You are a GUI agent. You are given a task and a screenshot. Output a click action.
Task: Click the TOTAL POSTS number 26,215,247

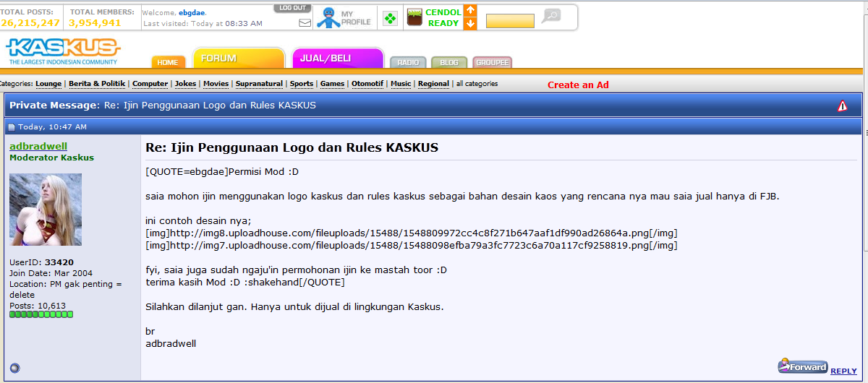pyautogui.click(x=30, y=23)
